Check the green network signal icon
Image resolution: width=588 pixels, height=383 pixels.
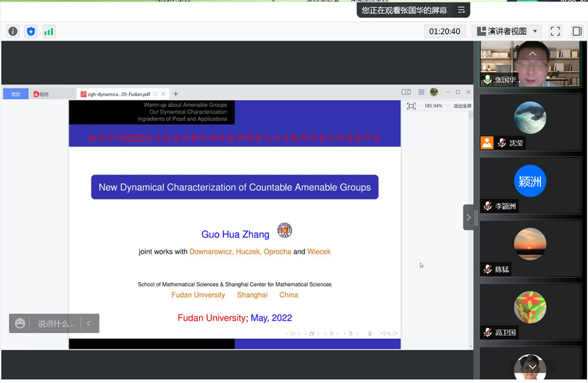pos(49,31)
